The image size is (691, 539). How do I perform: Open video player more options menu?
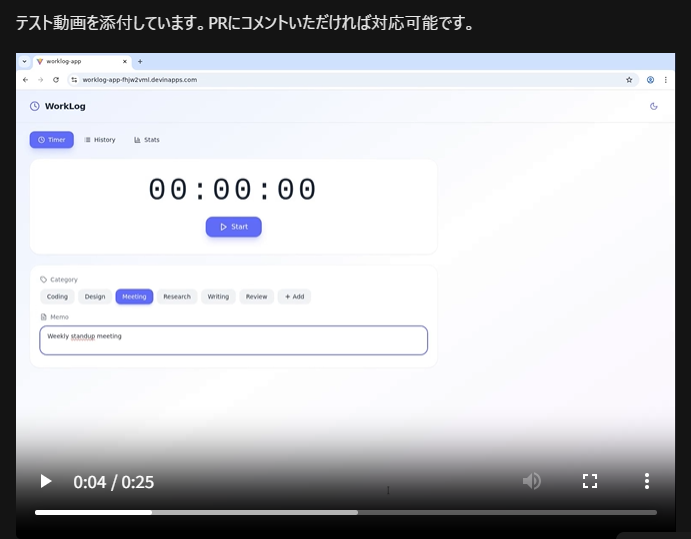pyautogui.click(x=646, y=481)
